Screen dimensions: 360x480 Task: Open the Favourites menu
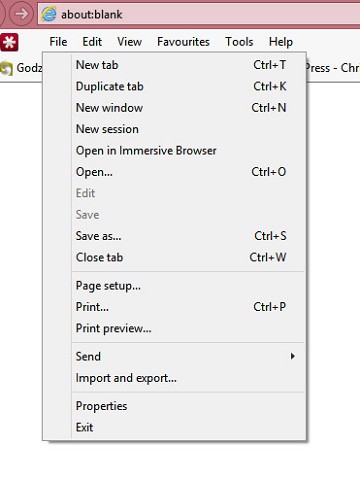183,42
